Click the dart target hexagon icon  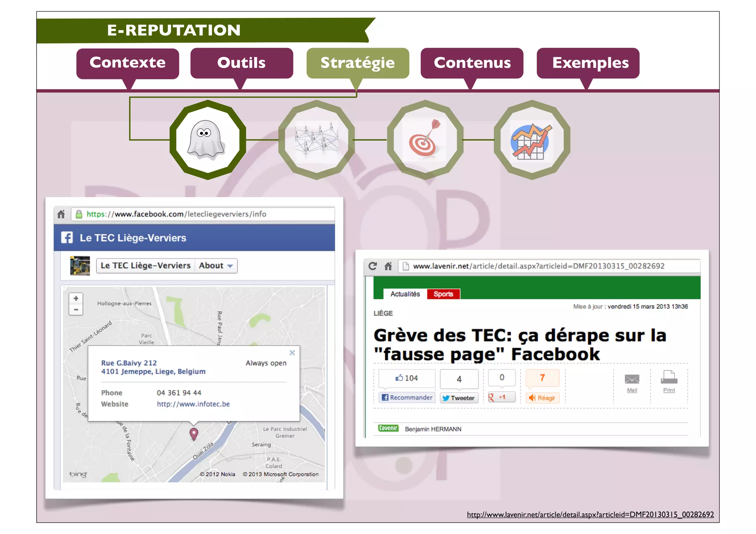coord(425,140)
